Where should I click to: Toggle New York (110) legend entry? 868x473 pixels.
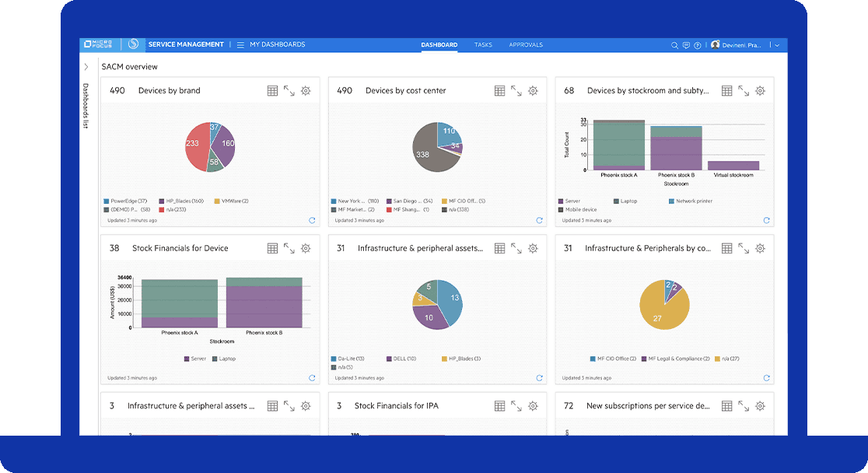coord(355,201)
